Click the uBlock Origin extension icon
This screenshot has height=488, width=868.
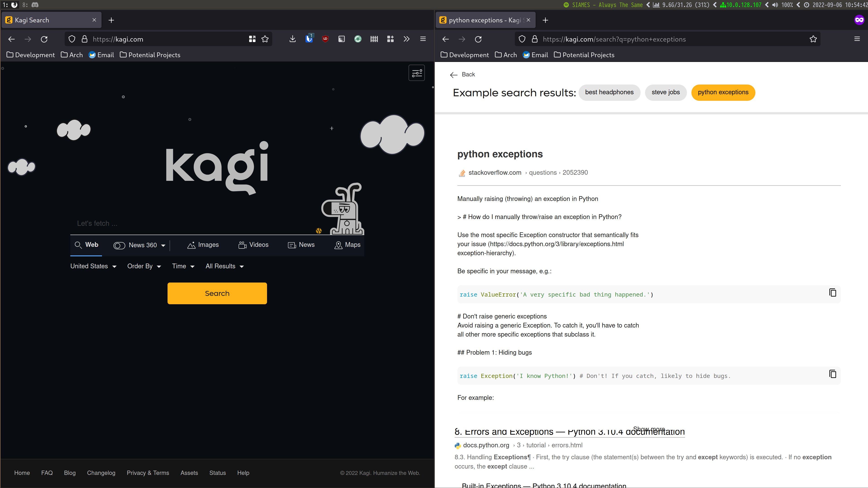(325, 39)
